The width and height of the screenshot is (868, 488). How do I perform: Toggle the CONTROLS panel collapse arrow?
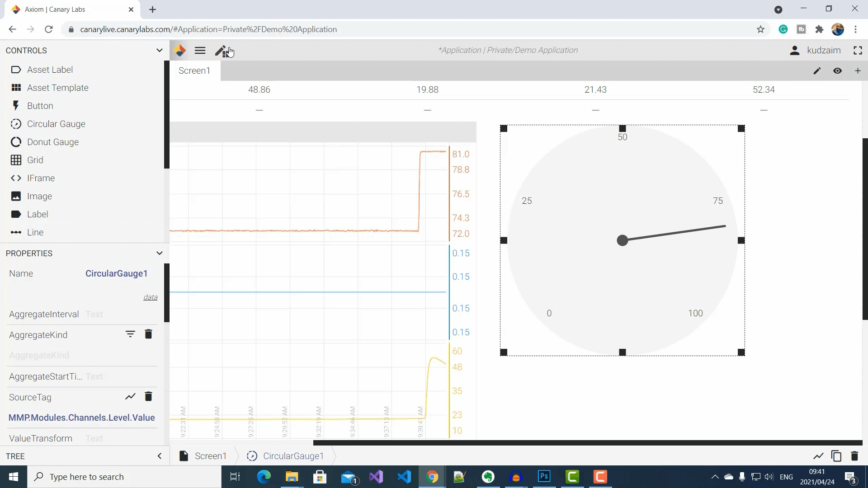click(x=159, y=50)
